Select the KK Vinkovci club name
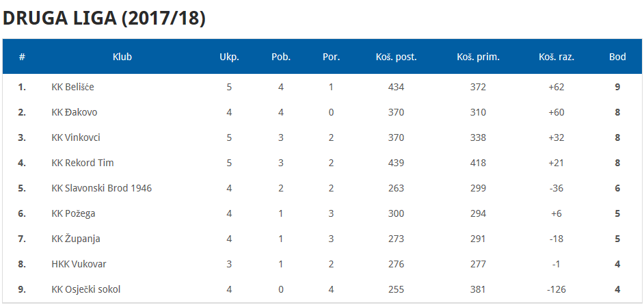The image size is (644, 305). 76,137
